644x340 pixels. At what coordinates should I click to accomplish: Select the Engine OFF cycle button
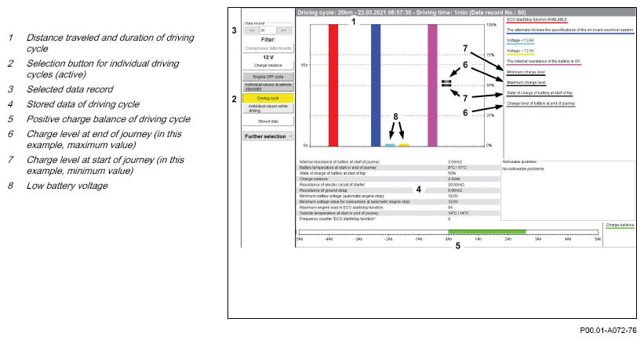267,77
